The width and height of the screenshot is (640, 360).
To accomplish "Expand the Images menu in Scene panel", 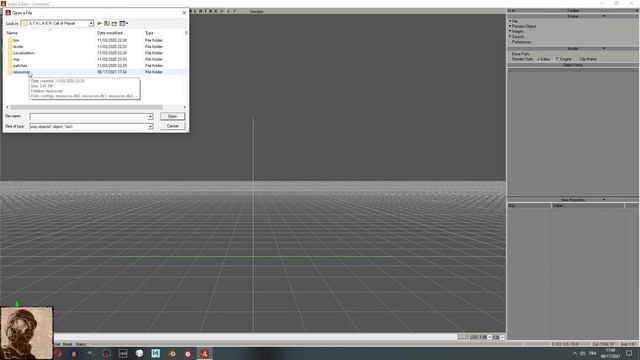I will click(517, 31).
